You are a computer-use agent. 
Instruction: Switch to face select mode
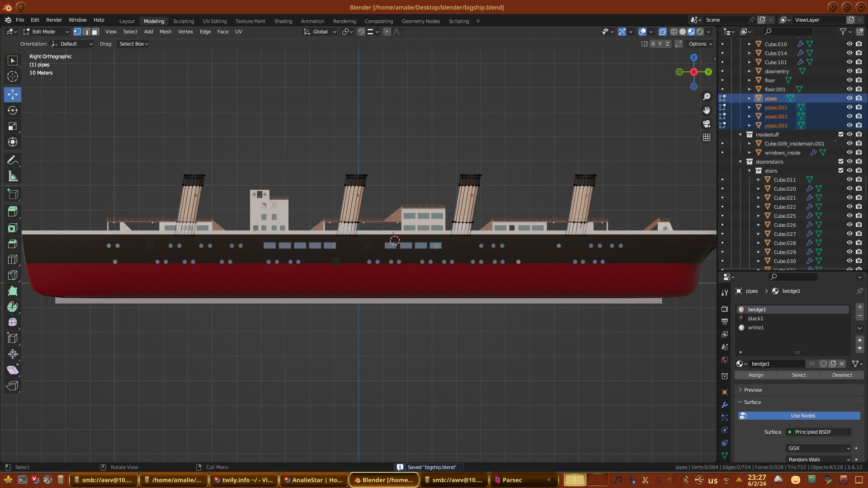point(95,32)
